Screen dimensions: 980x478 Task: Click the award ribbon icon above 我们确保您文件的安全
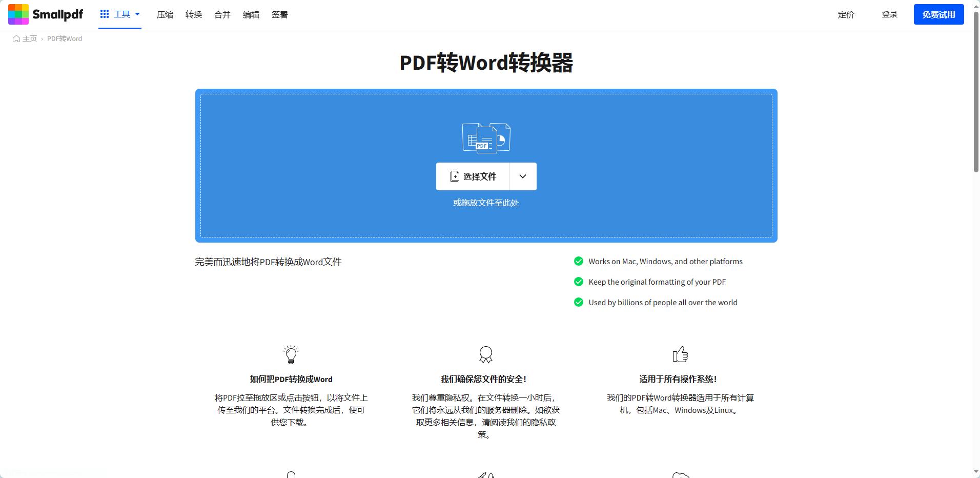(x=485, y=354)
